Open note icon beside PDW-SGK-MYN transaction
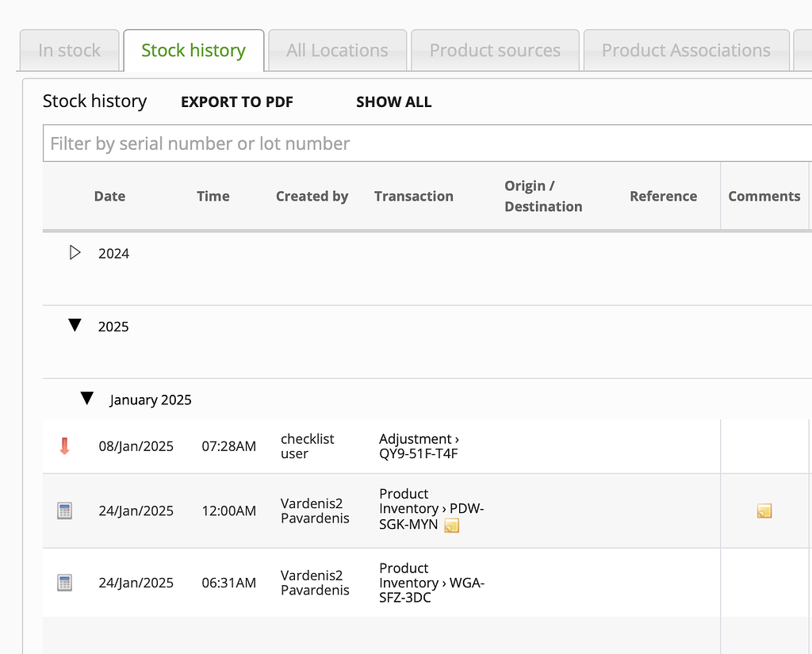Image resolution: width=812 pixels, height=654 pixels. (x=451, y=525)
